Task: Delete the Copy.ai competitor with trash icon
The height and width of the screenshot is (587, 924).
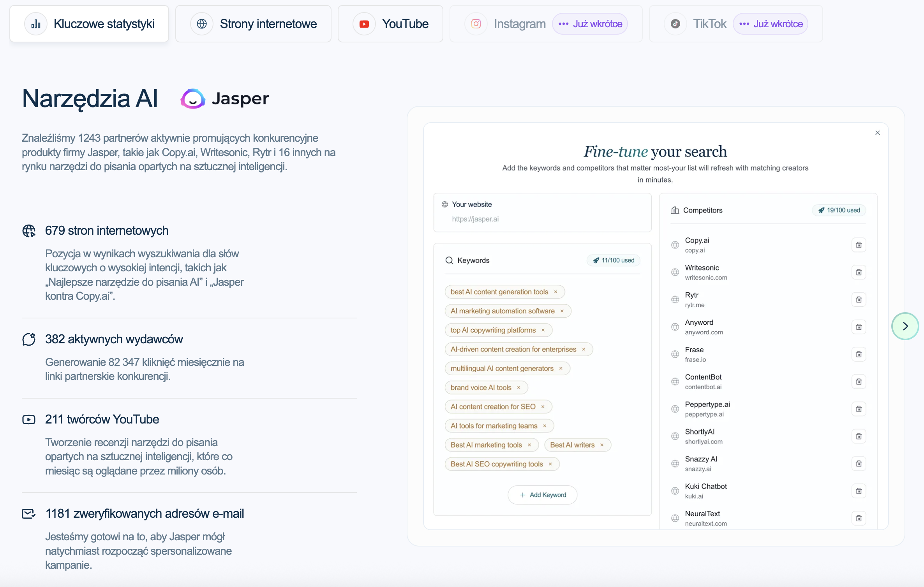Action: click(859, 245)
